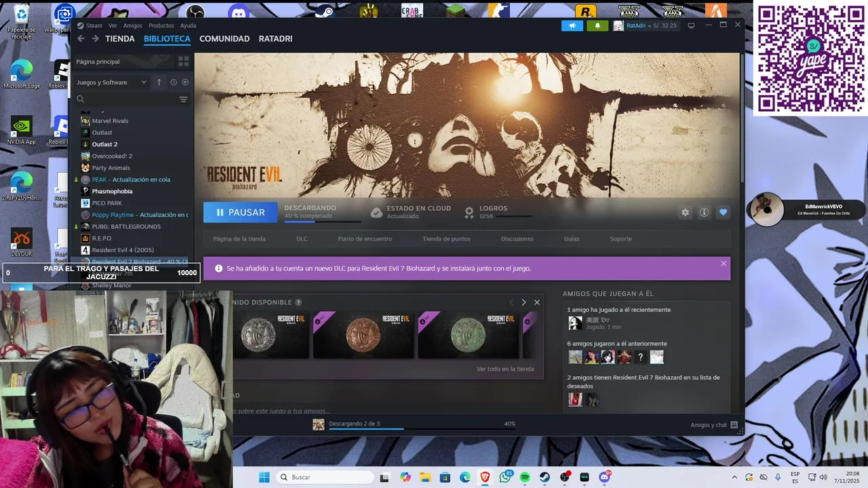Go to the COMUNIDAD tab
Screen dimensions: 868x488
pyautogui.click(x=224, y=39)
